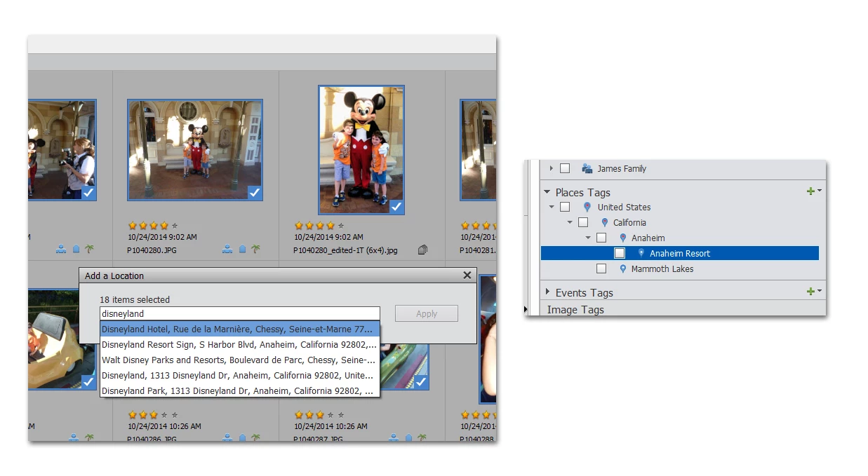Screen dimensions: 868x476
Task: Click the gray fifth star of P1040280_edited-1T photo
Action: click(x=341, y=226)
